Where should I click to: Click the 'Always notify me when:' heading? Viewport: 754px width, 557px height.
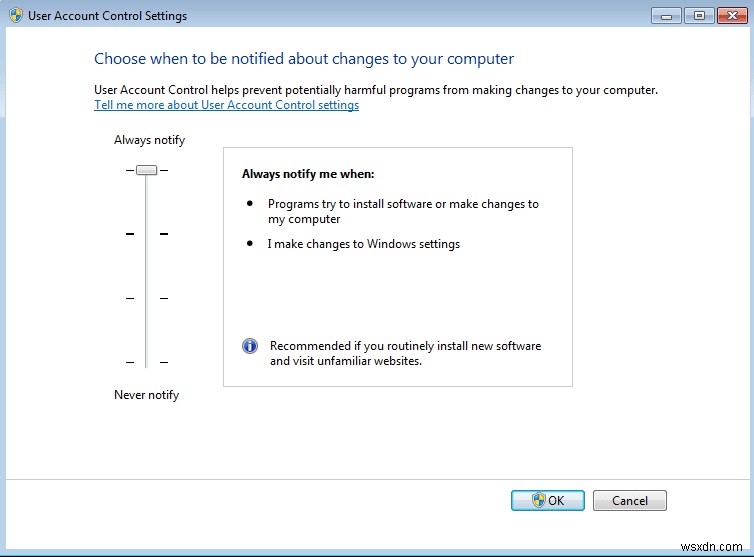tap(308, 174)
